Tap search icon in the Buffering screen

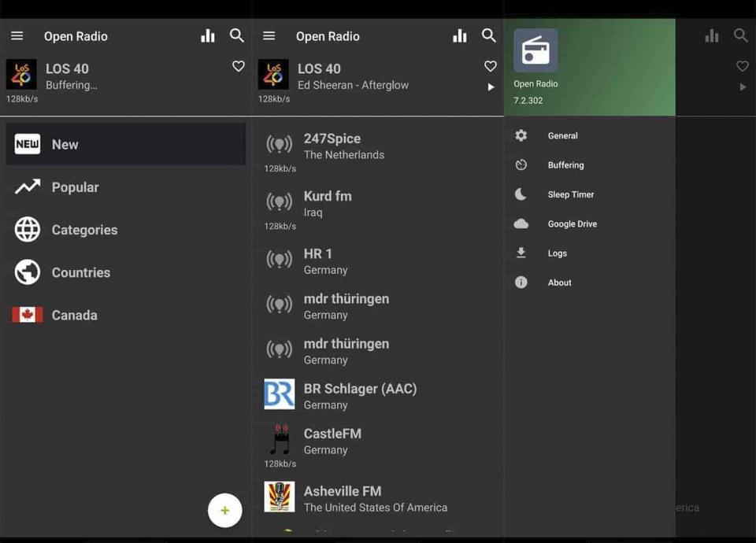pos(237,35)
